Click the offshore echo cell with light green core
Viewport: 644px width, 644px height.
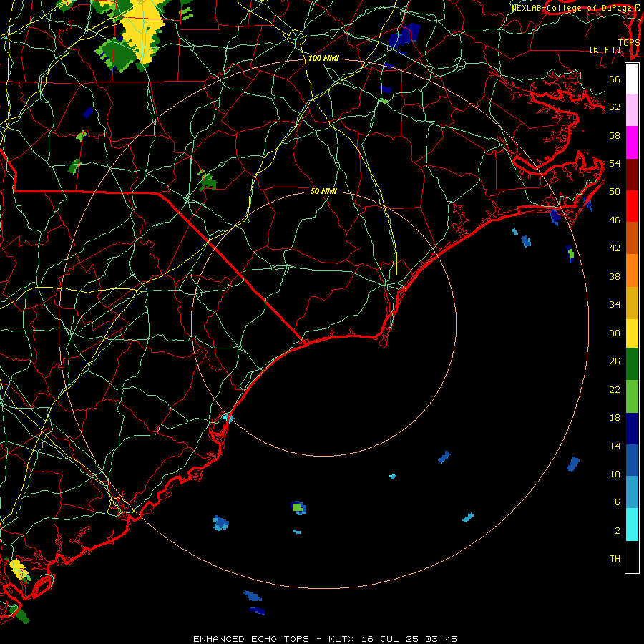298,508
